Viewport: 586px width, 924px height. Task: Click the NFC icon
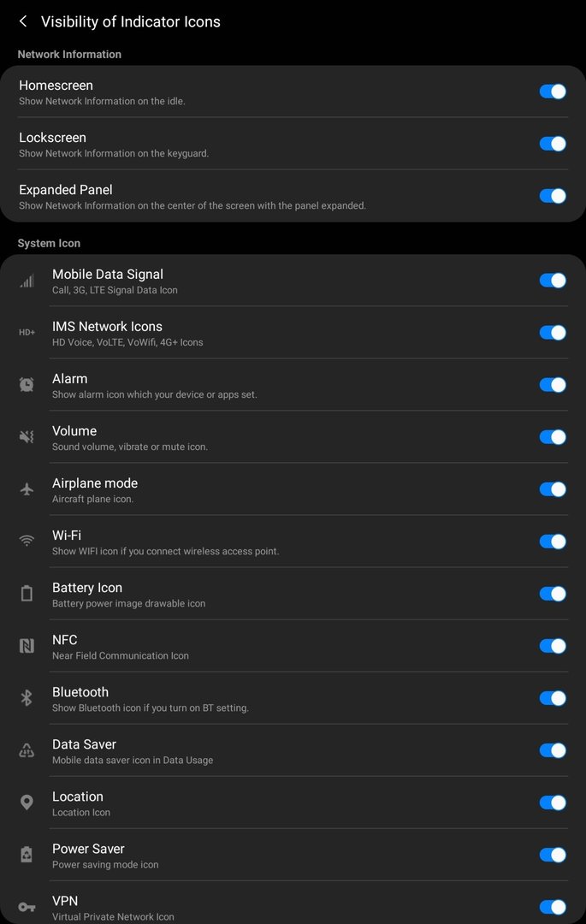[27, 646]
